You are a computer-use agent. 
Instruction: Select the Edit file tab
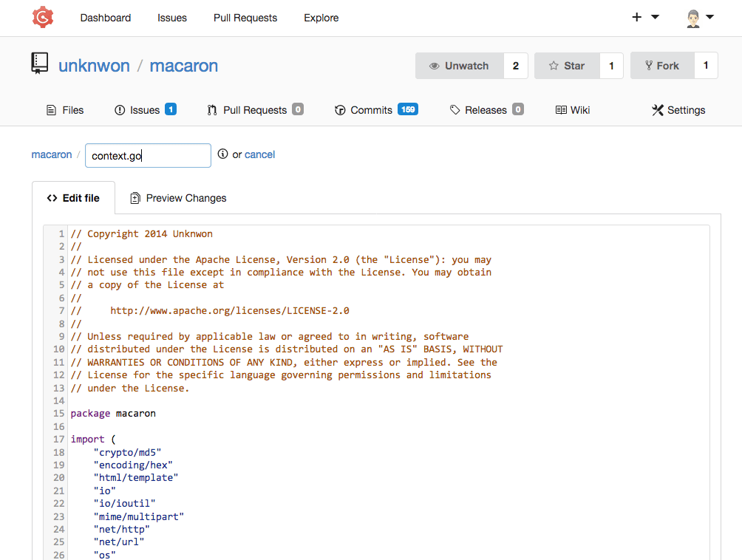73,198
